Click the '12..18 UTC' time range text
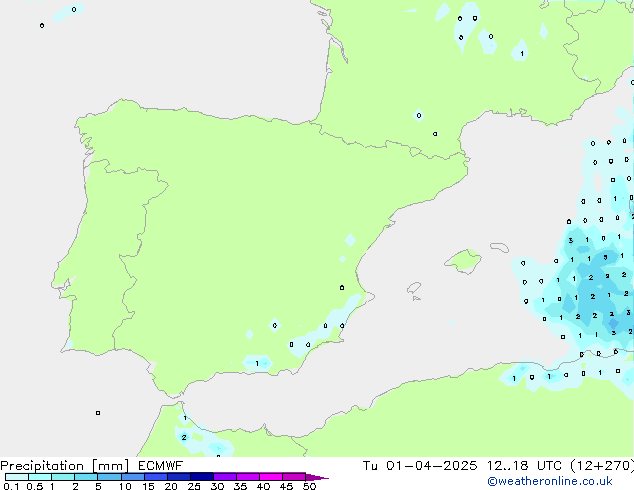 click(x=507, y=466)
